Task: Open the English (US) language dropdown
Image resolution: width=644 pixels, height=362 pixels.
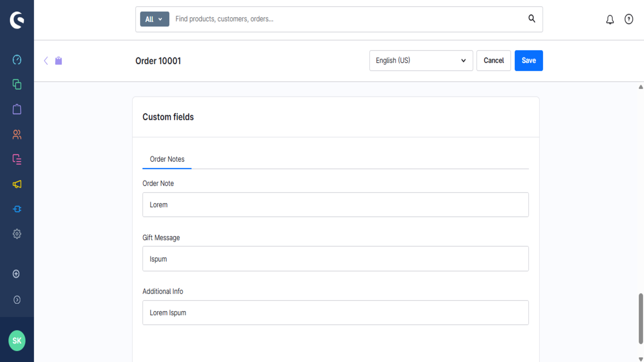Action: click(x=421, y=61)
